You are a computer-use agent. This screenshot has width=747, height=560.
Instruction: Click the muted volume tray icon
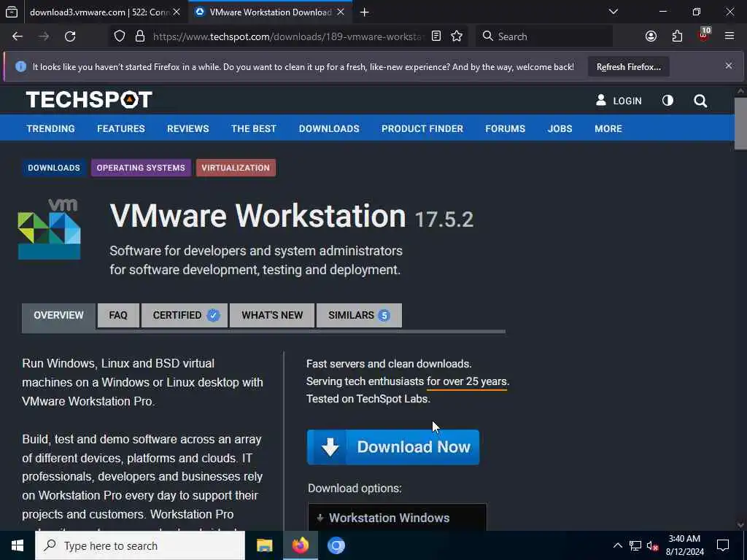(652, 545)
